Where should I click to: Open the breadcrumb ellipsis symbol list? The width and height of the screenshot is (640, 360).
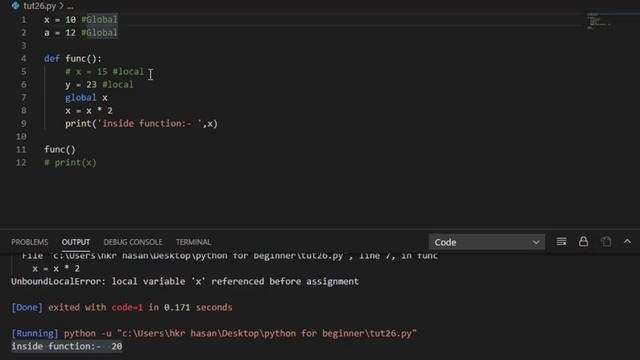tap(70, 7)
